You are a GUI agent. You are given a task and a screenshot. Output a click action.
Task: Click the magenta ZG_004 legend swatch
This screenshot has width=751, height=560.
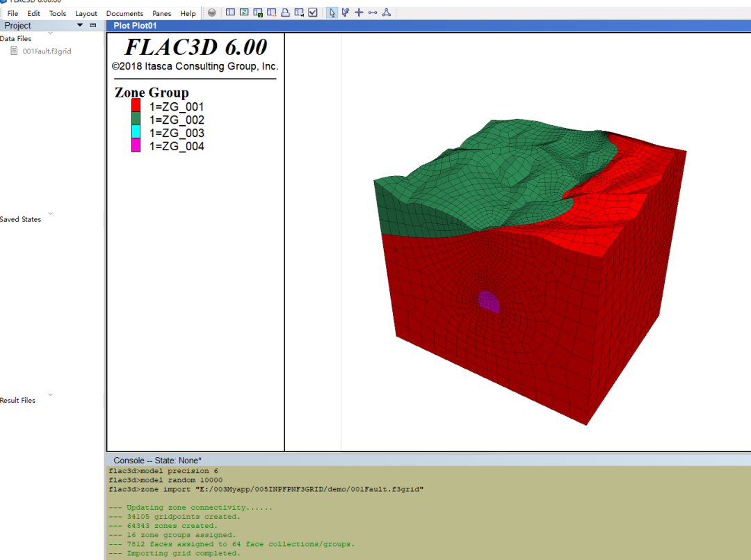point(136,145)
